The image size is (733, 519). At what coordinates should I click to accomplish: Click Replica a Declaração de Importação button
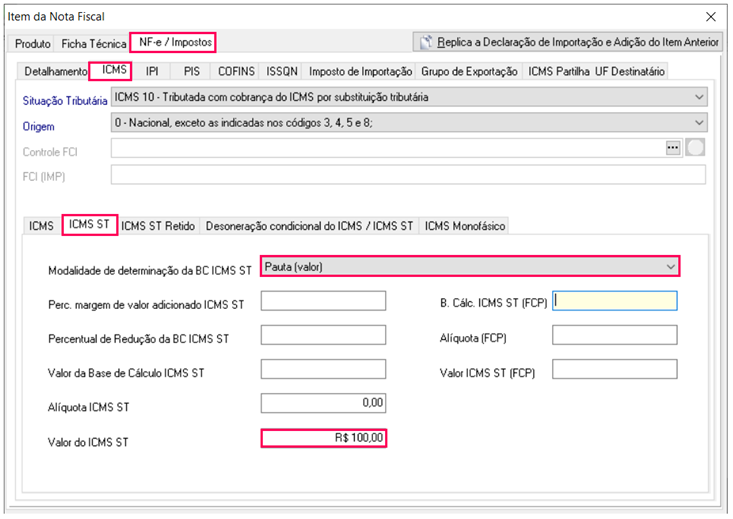coord(568,42)
